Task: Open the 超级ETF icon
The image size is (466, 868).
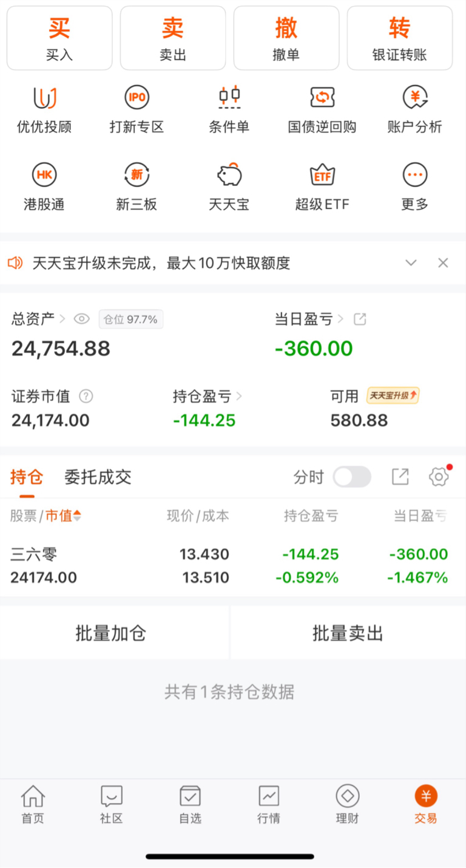Action: point(322,176)
